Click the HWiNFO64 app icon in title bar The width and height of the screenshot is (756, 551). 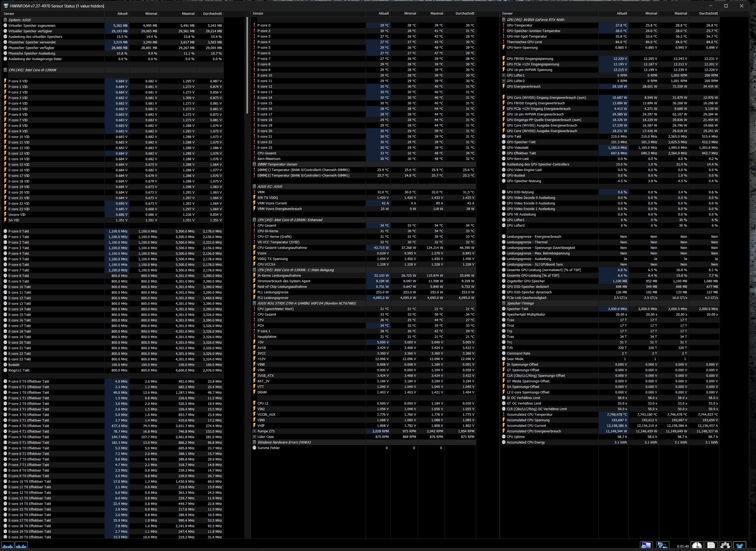(x=6, y=6)
